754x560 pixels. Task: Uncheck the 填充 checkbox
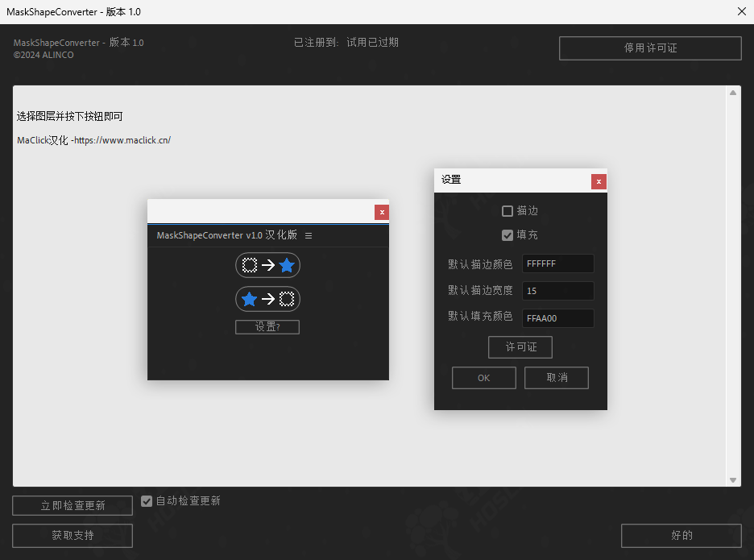click(x=507, y=235)
